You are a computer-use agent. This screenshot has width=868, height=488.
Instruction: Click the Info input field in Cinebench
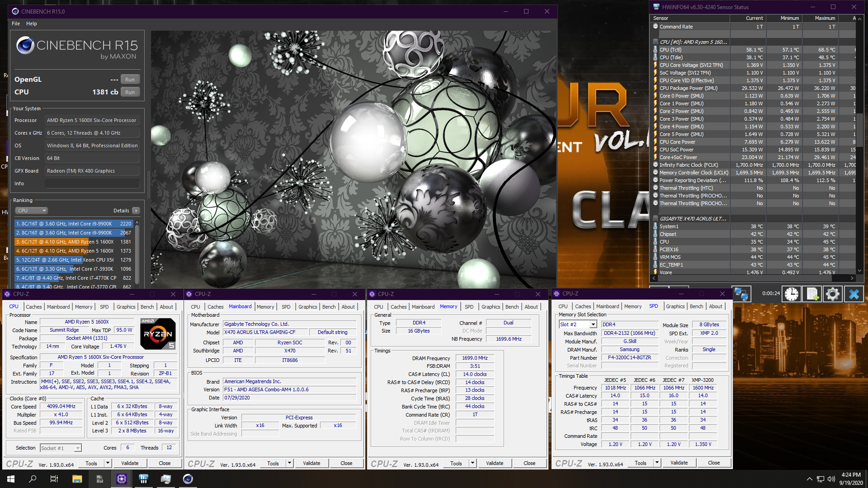click(x=92, y=183)
